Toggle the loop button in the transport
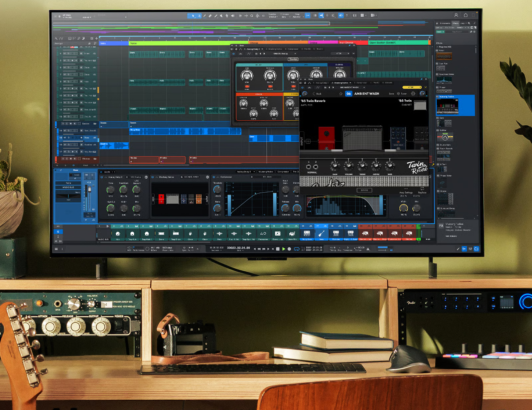Image resolution: width=532 pixels, height=410 pixels. click(x=296, y=249)
